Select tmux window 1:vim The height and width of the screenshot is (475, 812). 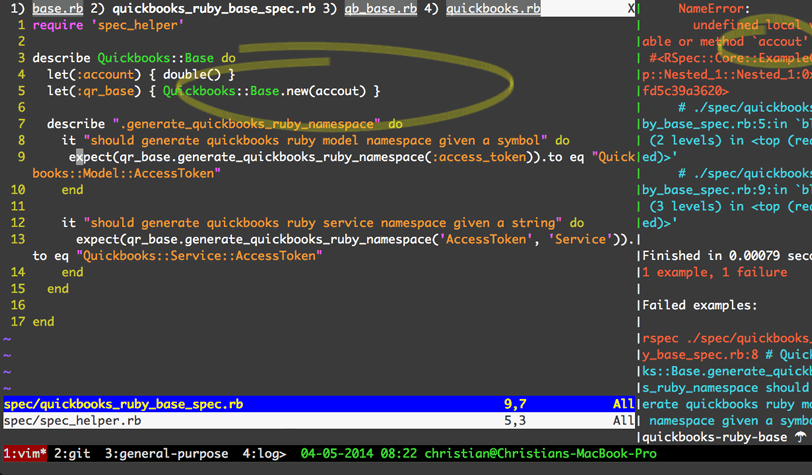[x=25, y=454]
